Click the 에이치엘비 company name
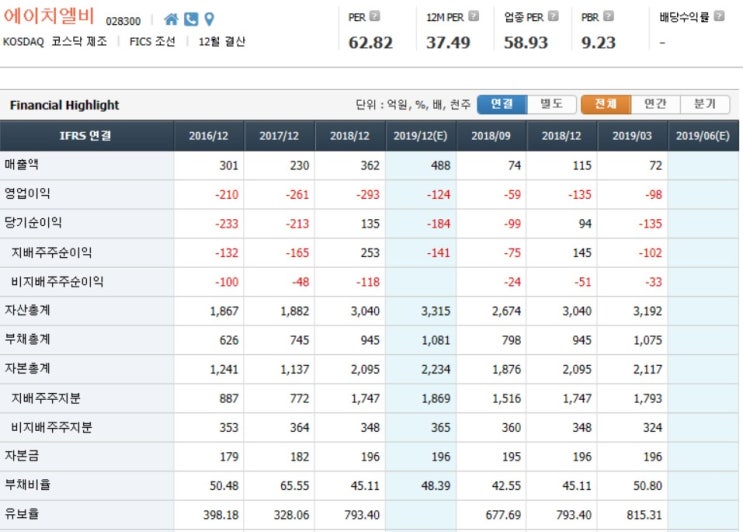 [x=49, y=17]
